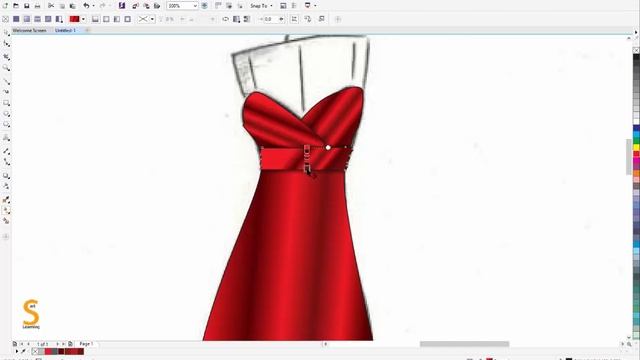Click the Copy fill properties icon
This screenshot has height=360, width=640.
pyautogui.click(x=308, y=19)
